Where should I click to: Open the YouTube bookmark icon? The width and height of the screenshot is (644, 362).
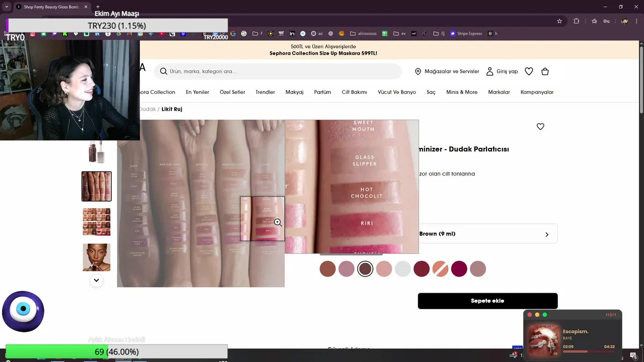click(x=162, y=34)
